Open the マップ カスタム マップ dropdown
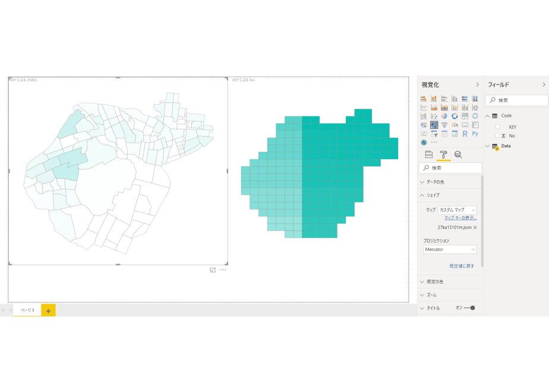This screenshot has width=549, height=392. tap(457, 210)
